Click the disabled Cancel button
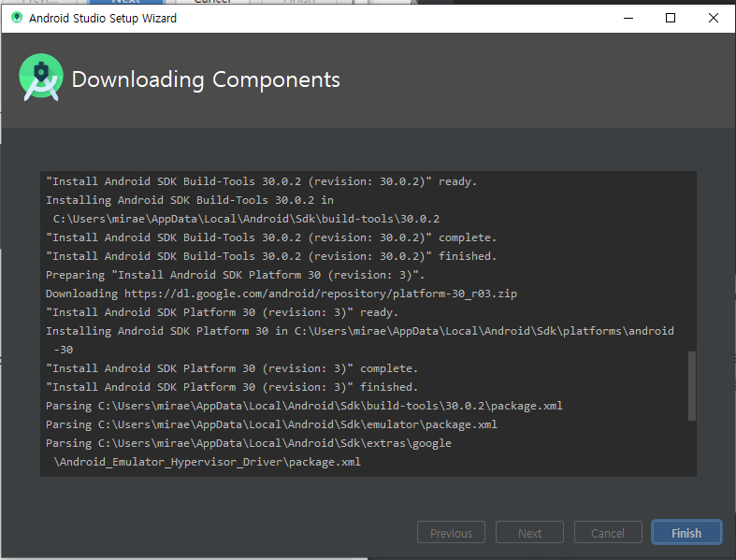Viewport: 736px width, 560px height. (x=607, y=533)
